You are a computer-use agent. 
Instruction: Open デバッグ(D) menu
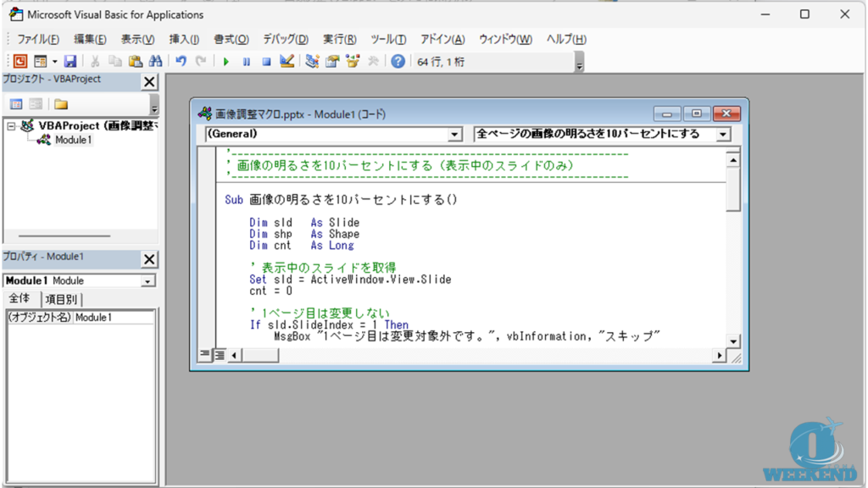pos(286,39)
